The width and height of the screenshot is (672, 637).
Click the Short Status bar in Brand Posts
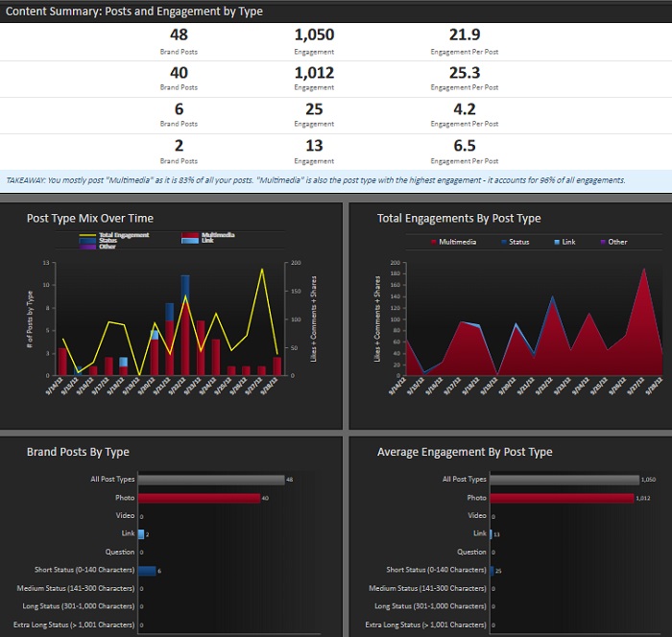(x=147, y=570)
